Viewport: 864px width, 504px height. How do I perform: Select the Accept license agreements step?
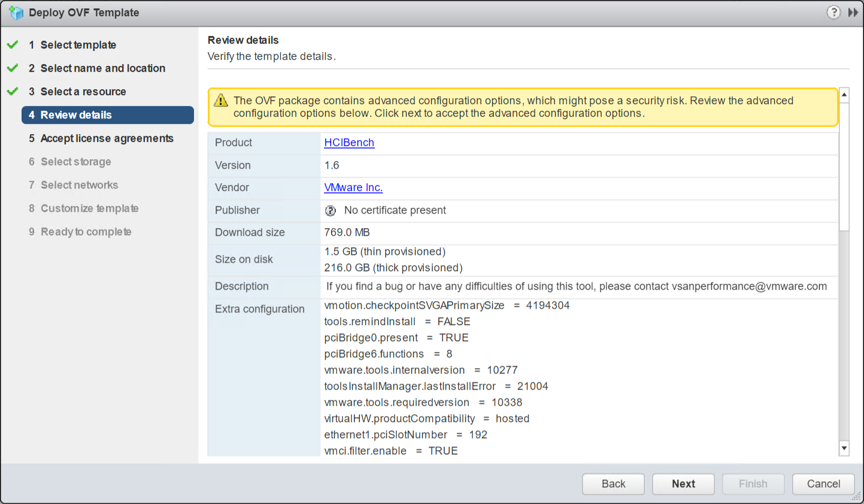[x=107, y=138]
